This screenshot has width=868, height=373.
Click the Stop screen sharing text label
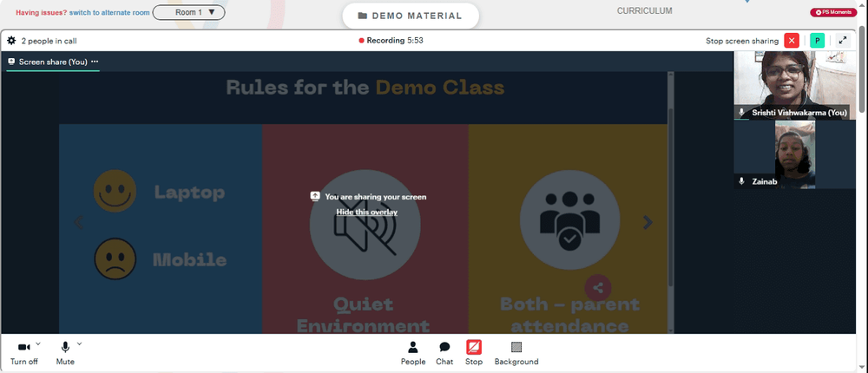click(742, 41)
